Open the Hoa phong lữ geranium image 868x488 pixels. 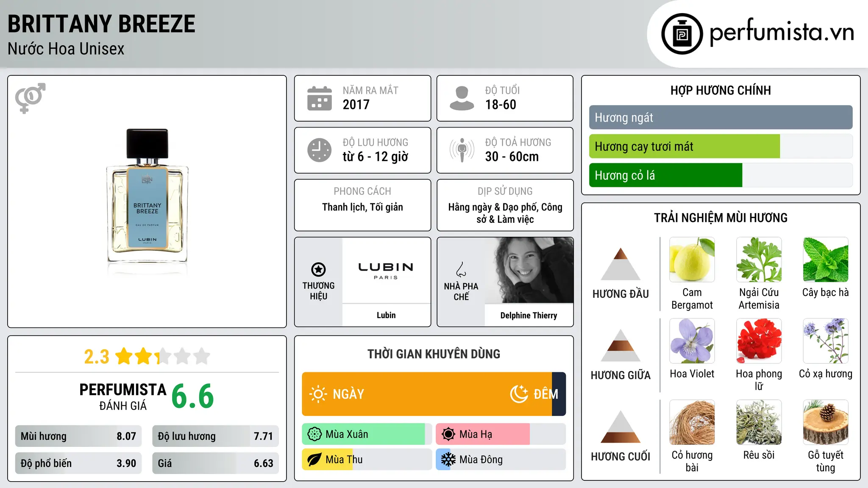pyautogui.click(x=759, y=341)
